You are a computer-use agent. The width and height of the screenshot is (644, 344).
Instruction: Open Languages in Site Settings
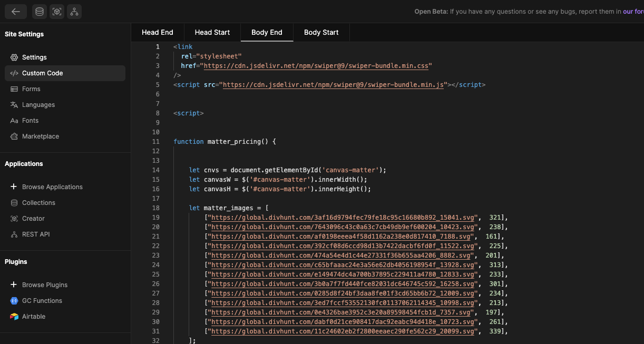[x=65, y=105]
